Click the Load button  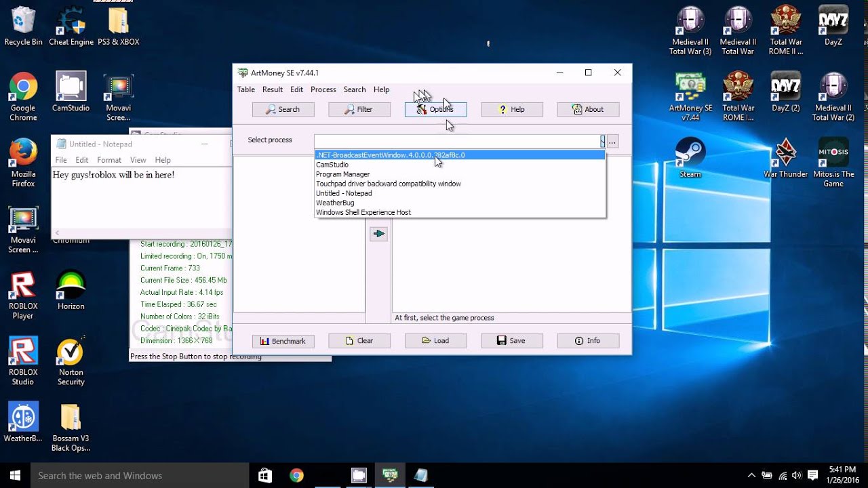tap(435, 341)
